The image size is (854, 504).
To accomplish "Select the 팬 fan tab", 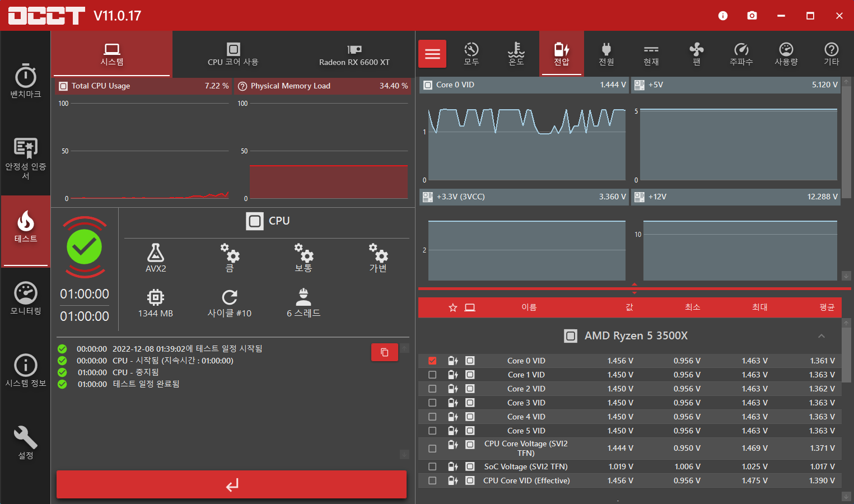I will coord(697,54).
